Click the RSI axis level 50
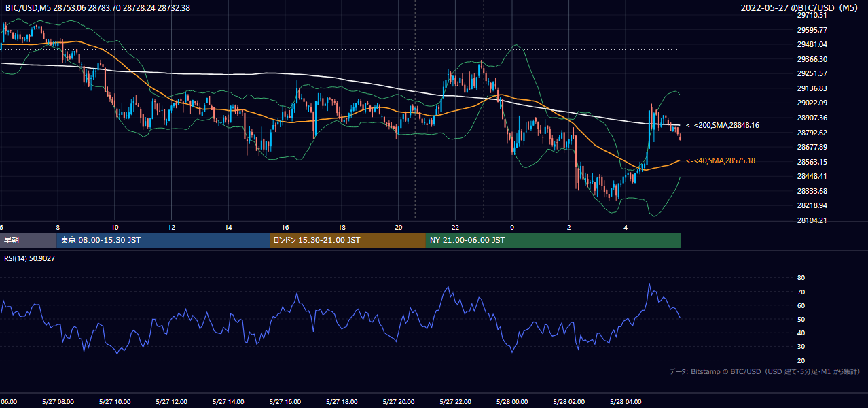868x408 pixels. coord(801,319)
